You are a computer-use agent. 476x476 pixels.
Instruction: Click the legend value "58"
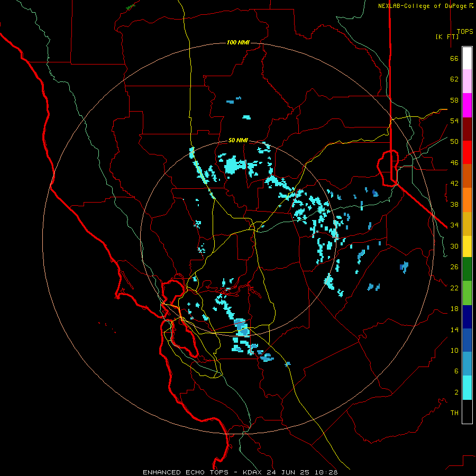click(454, 100)
